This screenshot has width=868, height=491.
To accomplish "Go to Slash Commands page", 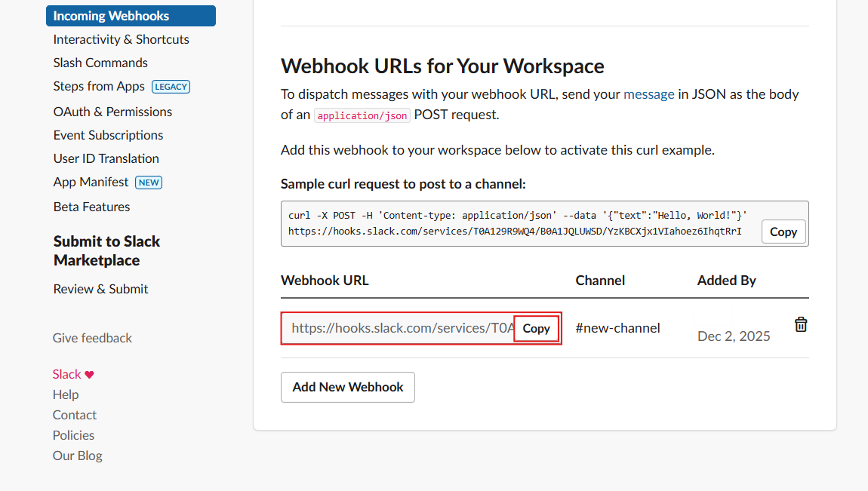I will [x=100, y=63].
